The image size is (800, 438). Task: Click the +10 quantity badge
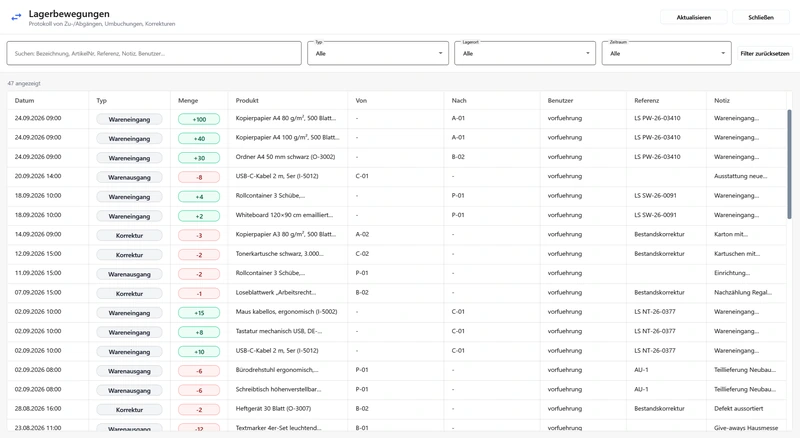(199, 351)
